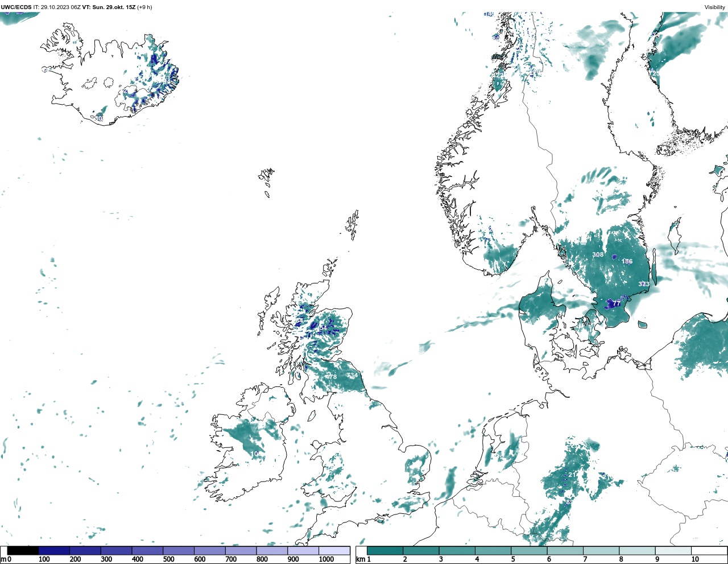728x564 pixels.
Task: Select the 900–1000 m pale lavender swatch
Action: (x=303, y=550)
